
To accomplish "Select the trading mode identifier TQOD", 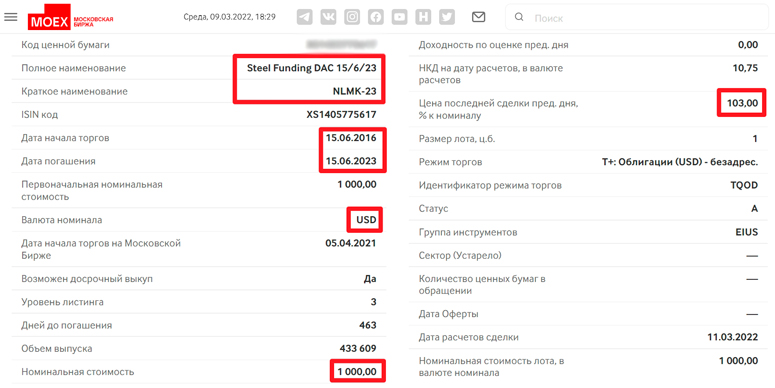I will 744,185.
